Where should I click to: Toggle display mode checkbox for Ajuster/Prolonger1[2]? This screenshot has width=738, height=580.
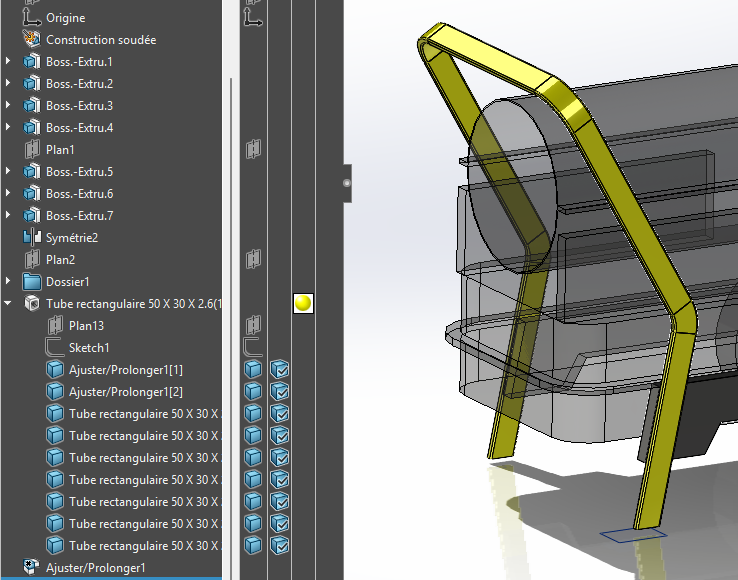[280, 392]
